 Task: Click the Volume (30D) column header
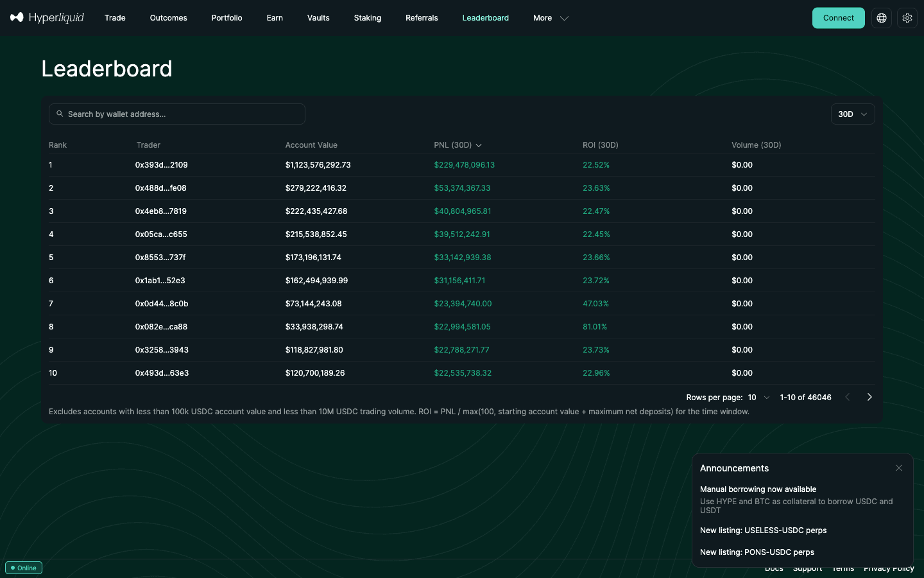[757, 145]
